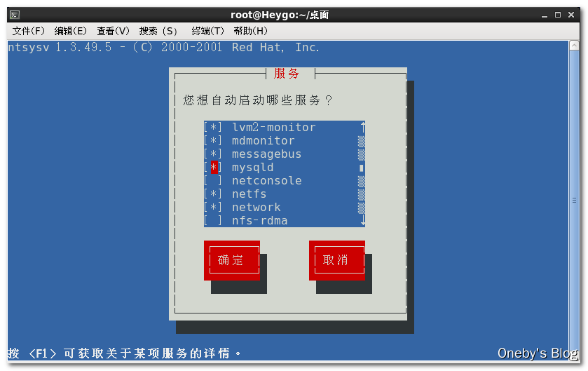
Task: Select the messagebus service name
Action: 266,154
